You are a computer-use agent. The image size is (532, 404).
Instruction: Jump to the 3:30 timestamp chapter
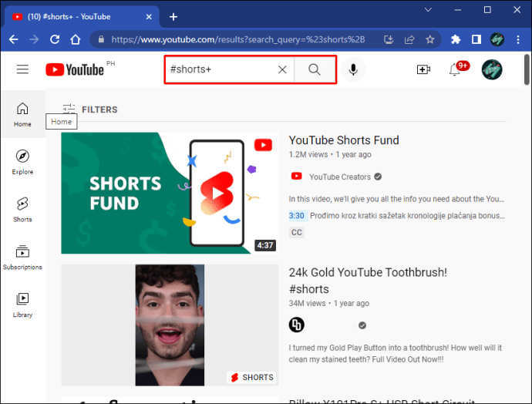point(297,216)
